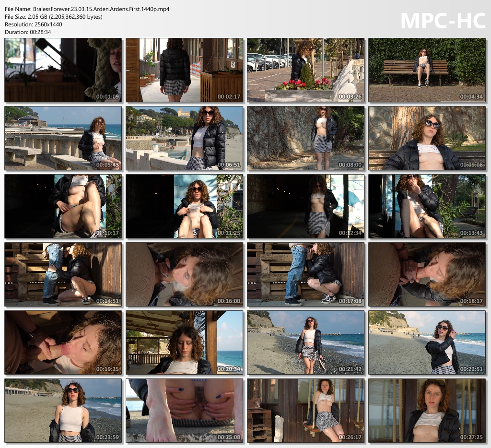Pick the thumbnail marked 00:06:51
Viewport: 491px width, 448px height.
tap(185, 138)
